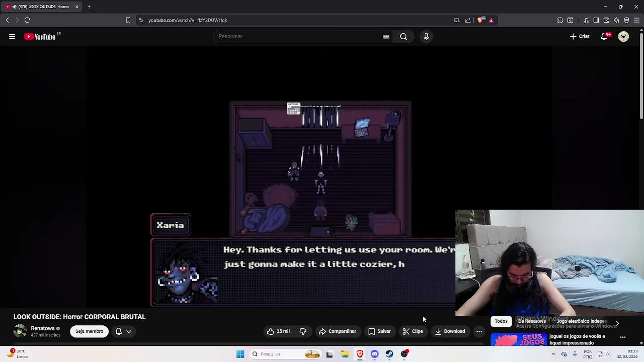Open the weather widget showing 20°C
Viewport: 644px width, 362px height.
pos(17,353)
